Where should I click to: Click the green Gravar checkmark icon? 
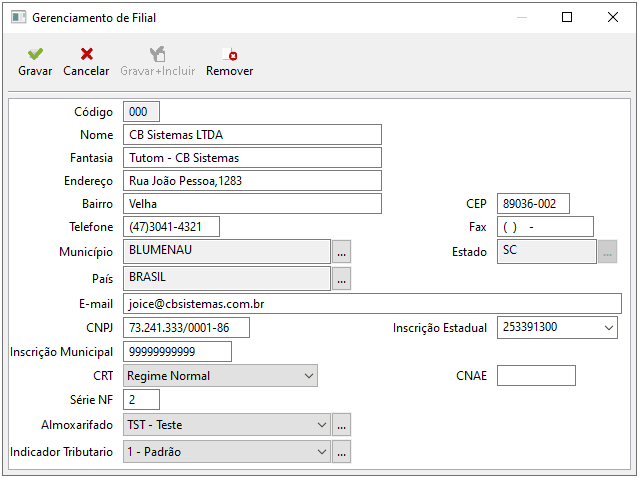point(35,54)
